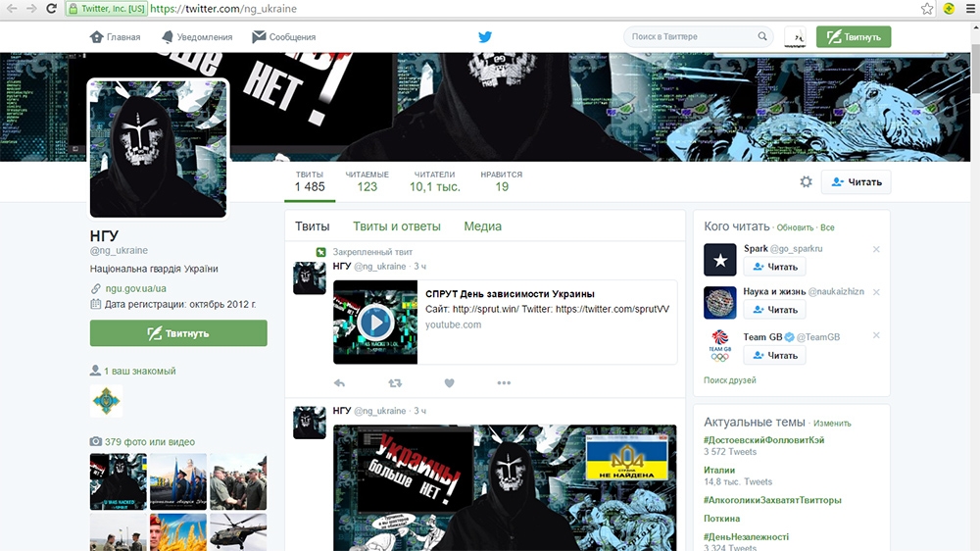Screen dimensions: 980x551
Task: Open the hooded figure photo thumbnail
Action: pos(119,481)
